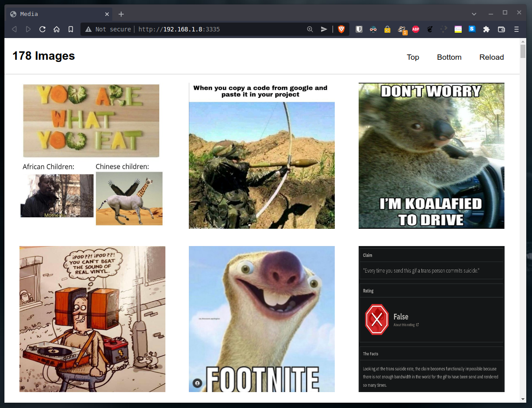Click the yellow padlock share extension

point(387,29)
